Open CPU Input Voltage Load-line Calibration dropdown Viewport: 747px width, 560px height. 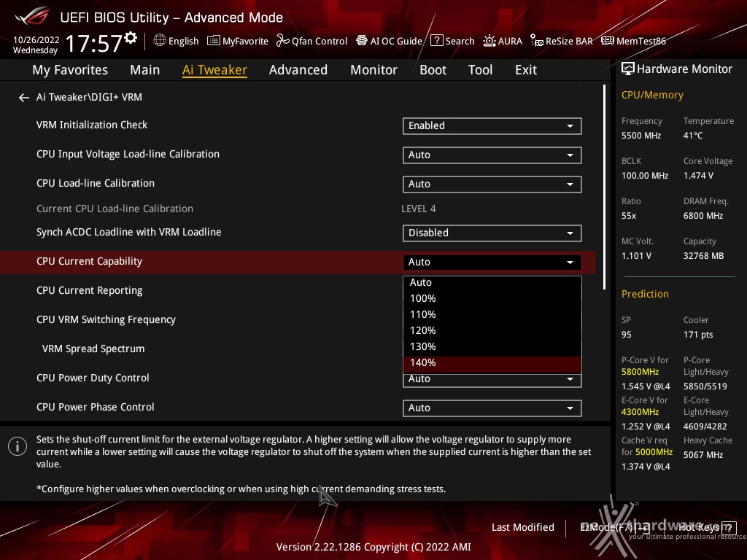[x=492, y=155]
